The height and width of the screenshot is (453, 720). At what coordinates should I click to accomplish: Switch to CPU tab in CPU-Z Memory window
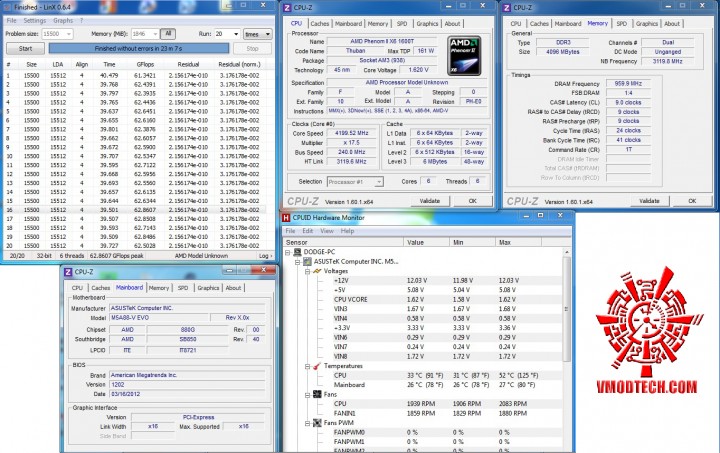pos(516,23)
